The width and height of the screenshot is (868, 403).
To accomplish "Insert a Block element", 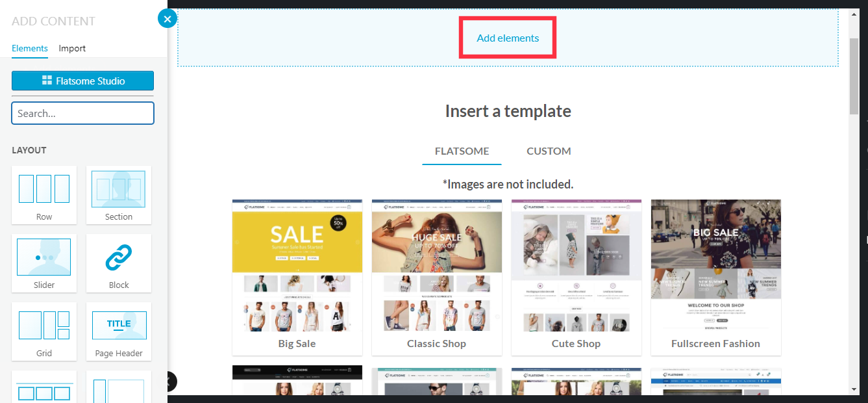I will (x=119, y=263).
